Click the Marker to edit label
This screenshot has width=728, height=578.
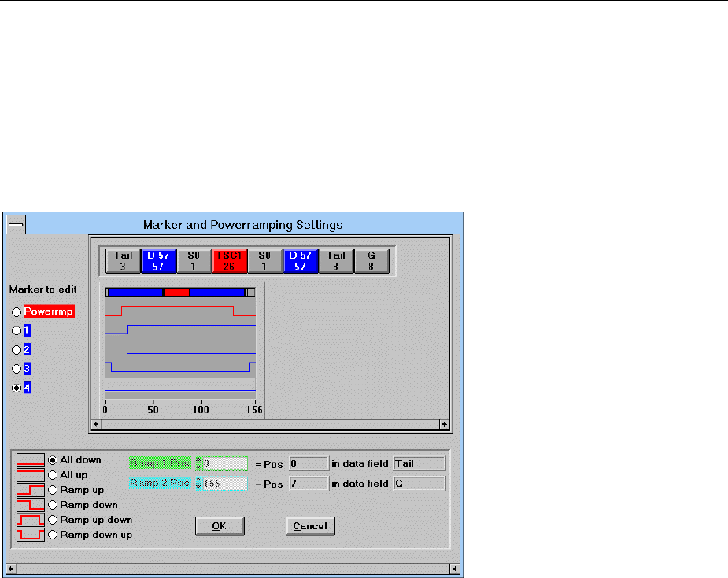point(42,289)
